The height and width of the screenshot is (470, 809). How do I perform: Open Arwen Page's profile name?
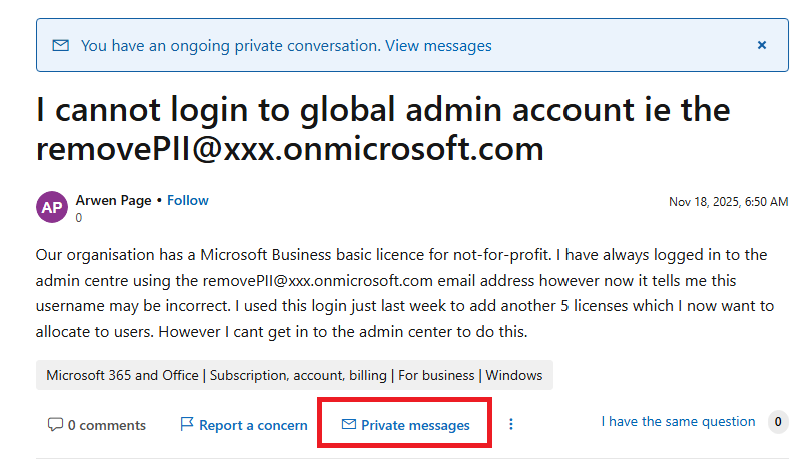(x=112, y=200)
